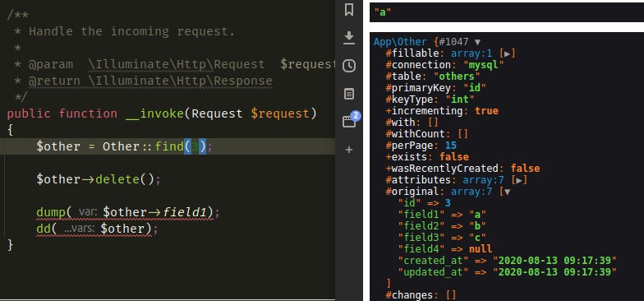Click the __invoke function name in code
This screenshot has width=644, height=301.
tap(154, 113)
